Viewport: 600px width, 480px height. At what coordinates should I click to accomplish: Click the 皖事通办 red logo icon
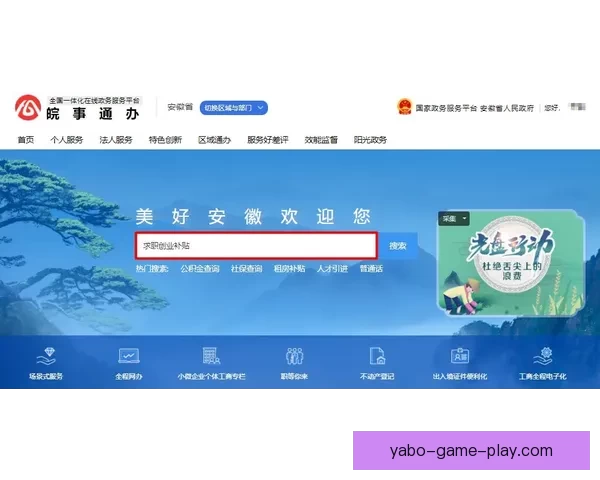pyautogui.click(x=28, y=108)
